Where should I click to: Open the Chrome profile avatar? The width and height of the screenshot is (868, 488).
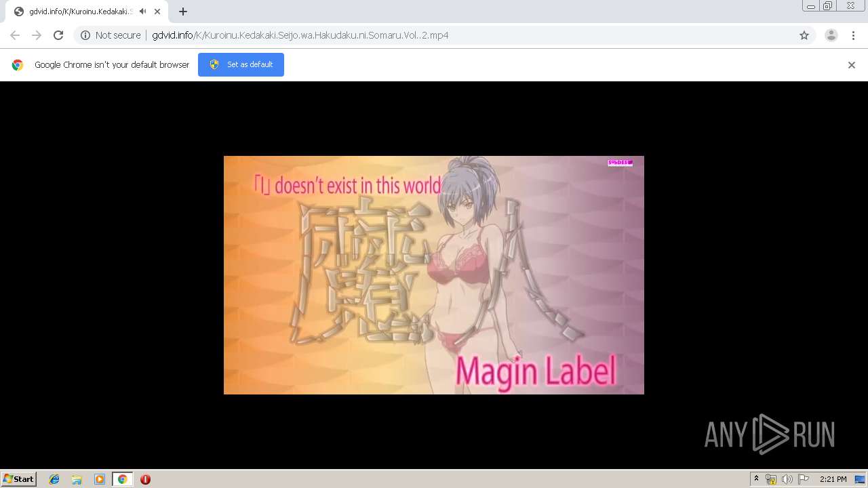831,35
